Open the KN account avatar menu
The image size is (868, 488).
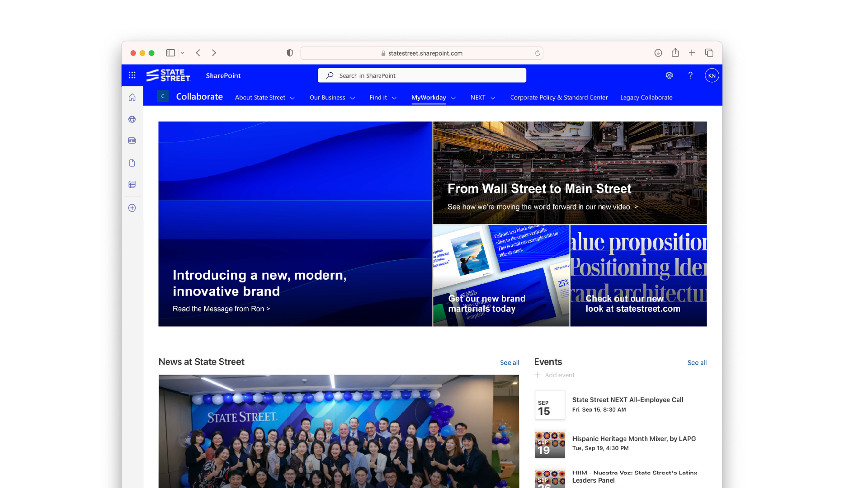point(712,75)
